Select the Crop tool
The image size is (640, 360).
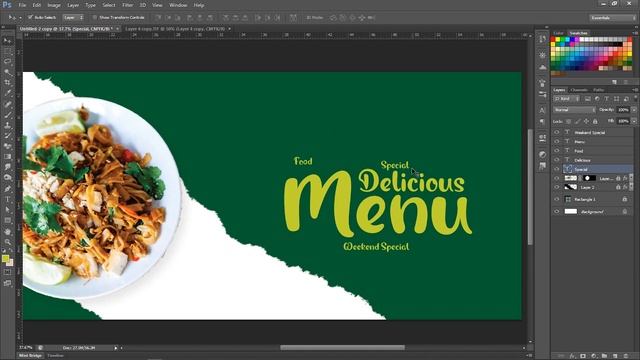(7, 83)
